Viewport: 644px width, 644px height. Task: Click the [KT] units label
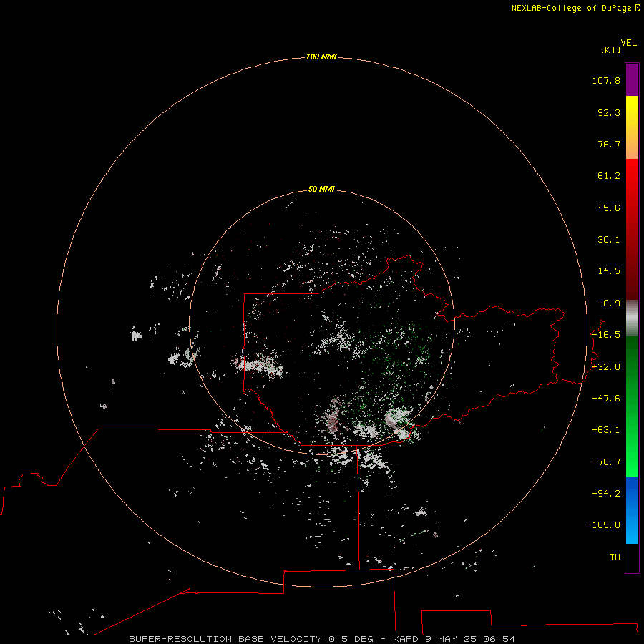(611, 49)
